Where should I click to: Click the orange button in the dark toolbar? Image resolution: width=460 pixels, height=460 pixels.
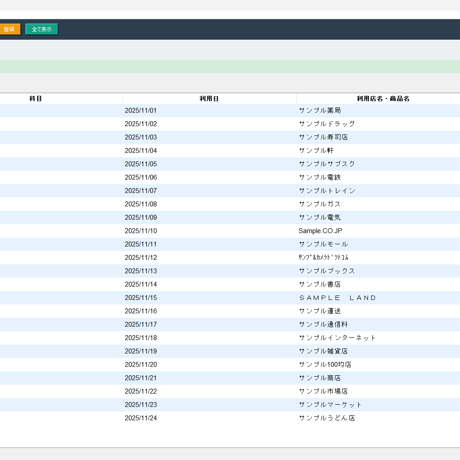pyautogui.click(x=10, y=29)
